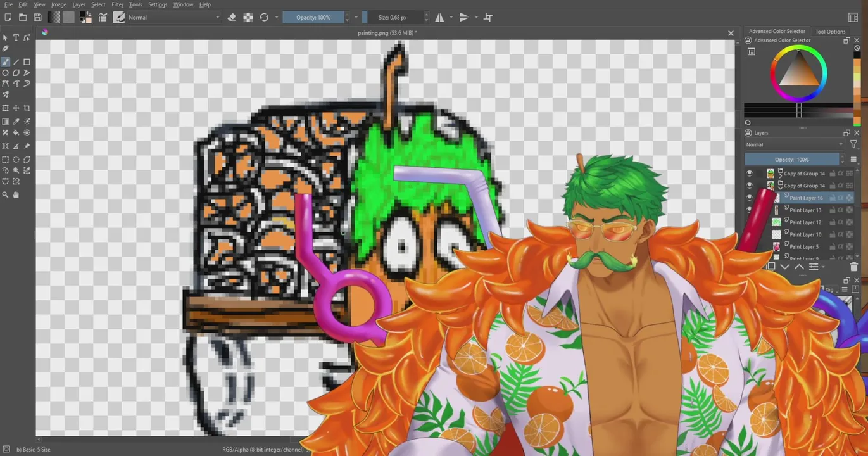This screenshot has height=456, width=868.
Task: Select the Crop tool
Action: click(x=27, y=108)
